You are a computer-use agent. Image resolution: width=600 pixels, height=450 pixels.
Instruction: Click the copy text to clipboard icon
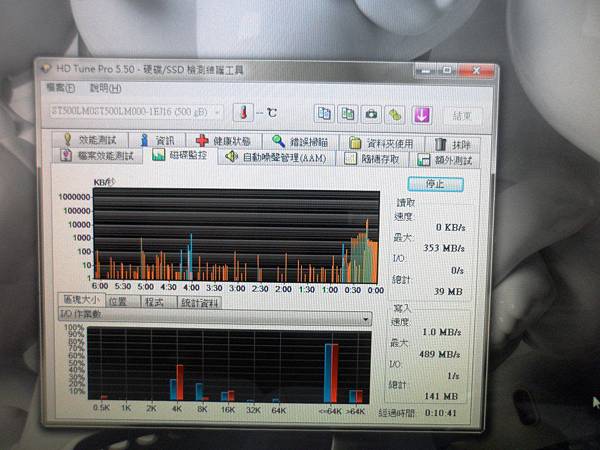coord(324,114)
